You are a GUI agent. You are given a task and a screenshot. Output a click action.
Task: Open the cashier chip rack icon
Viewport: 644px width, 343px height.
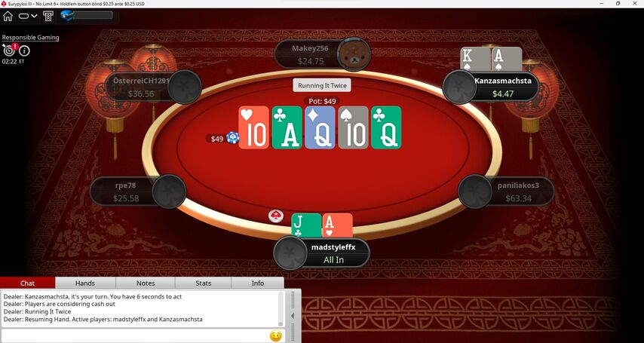click(x=48, y=16)
